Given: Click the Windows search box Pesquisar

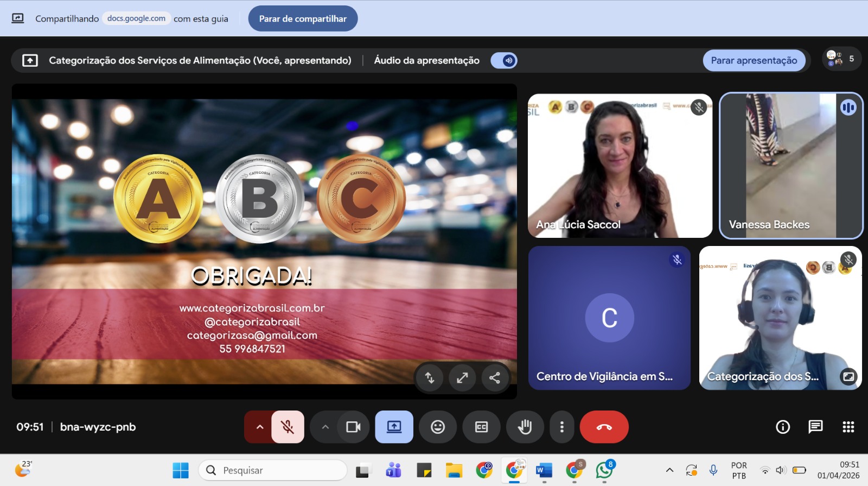Looking at the screenshot, I should point(273,470).
